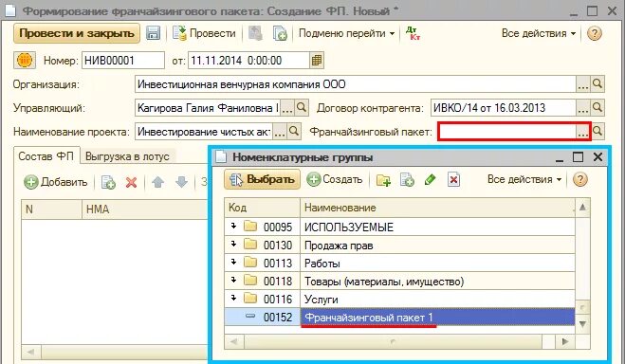The image size is (625, 364).
Task: Open the Дт/Кт postings icon
Action: coord(413,33)
